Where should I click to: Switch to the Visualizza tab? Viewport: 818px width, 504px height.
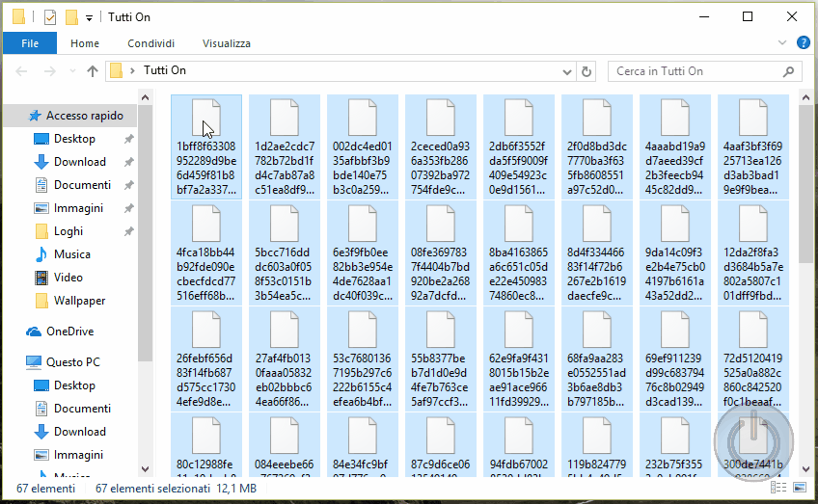coord(227,43)
